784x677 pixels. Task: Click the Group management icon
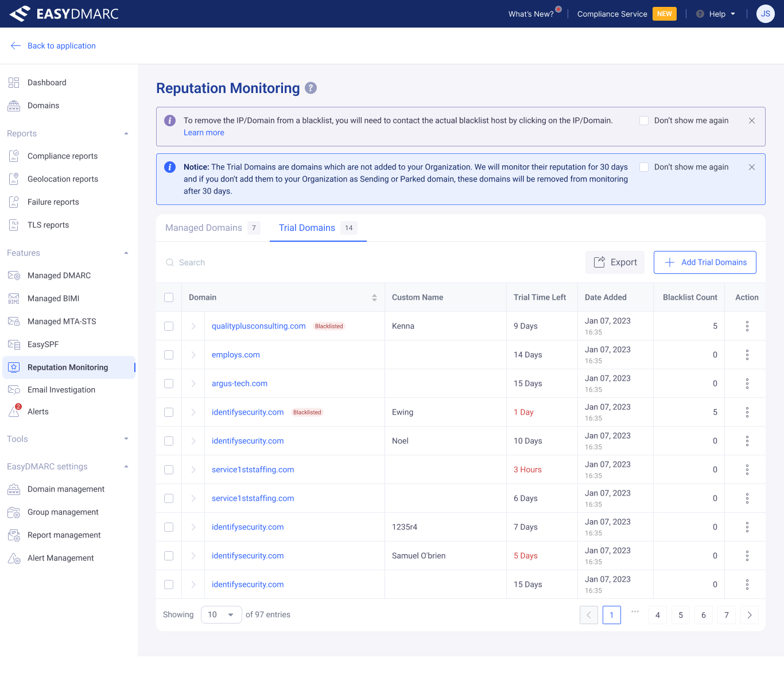point(14,512)
